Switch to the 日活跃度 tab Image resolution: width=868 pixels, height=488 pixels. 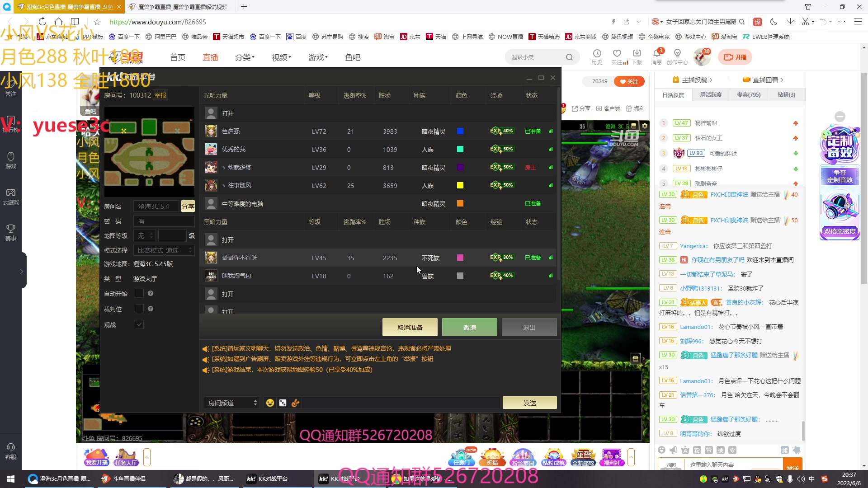tap(673, 95)
